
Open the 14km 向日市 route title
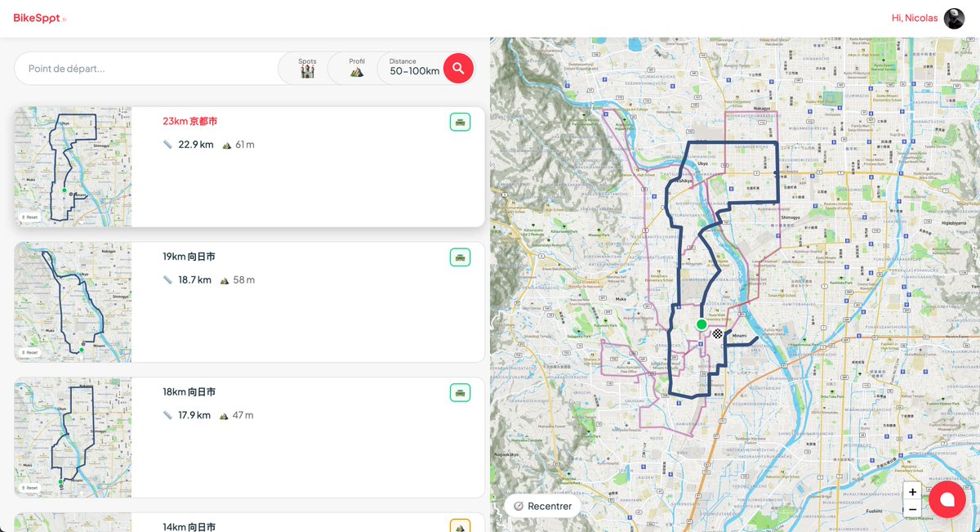(x=189, y=526)
